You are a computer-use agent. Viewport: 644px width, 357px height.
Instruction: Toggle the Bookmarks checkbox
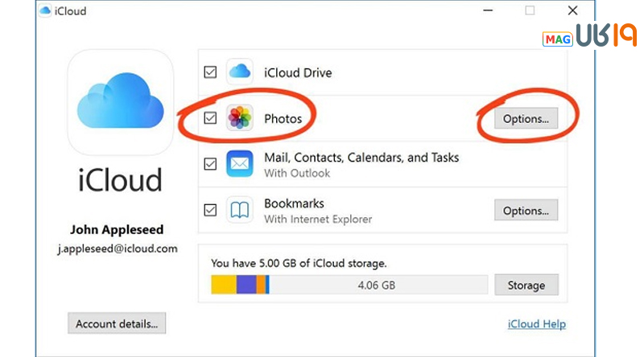[x=210, y=210]
